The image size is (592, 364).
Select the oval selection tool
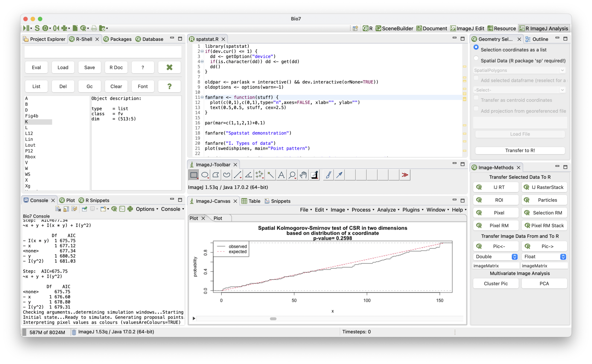click(x=205, y=175)
